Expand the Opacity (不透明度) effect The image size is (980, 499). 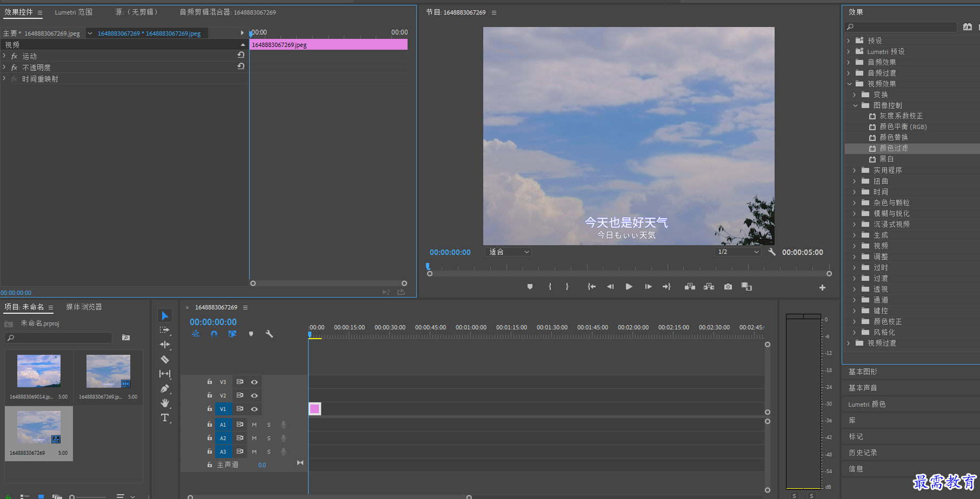click(4, 67)
